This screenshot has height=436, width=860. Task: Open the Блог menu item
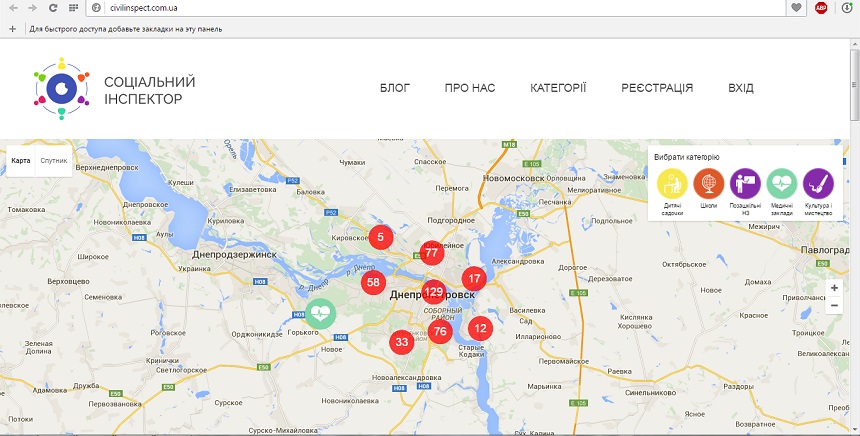pyautogui.click(x=395, y=88)
